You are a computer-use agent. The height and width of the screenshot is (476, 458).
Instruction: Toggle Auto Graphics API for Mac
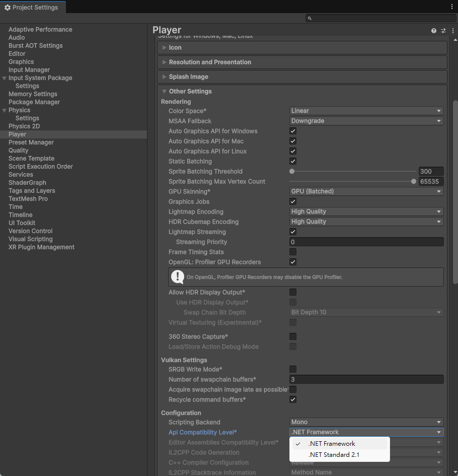(293, 141)
